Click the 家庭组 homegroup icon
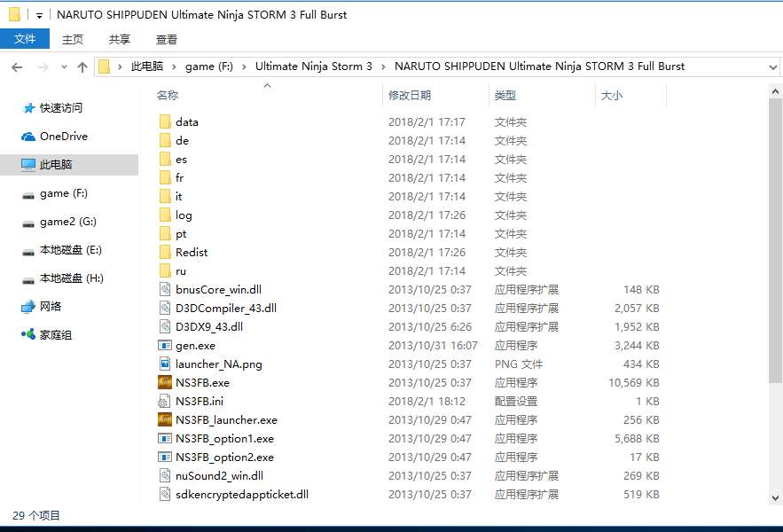783x532 pixels. pyautogui.click(x=28, y=334)
